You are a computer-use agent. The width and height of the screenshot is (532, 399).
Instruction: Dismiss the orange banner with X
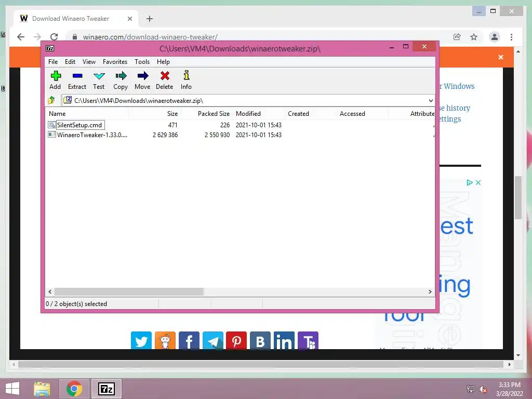[501, 57]
